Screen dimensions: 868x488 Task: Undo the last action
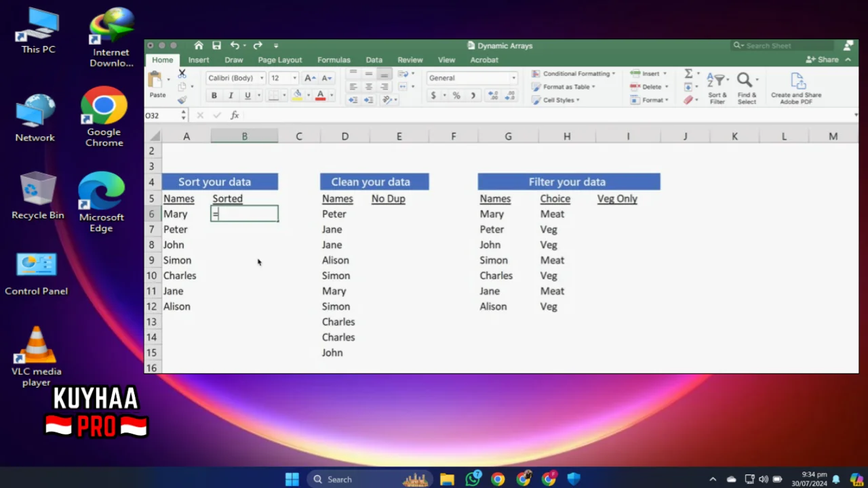pos(235,45)
